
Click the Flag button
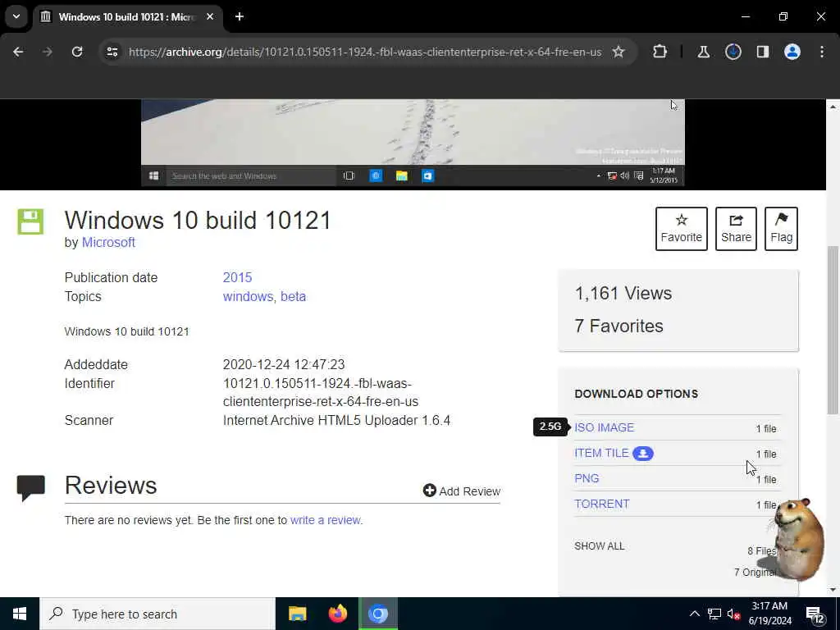click(781, 229)
